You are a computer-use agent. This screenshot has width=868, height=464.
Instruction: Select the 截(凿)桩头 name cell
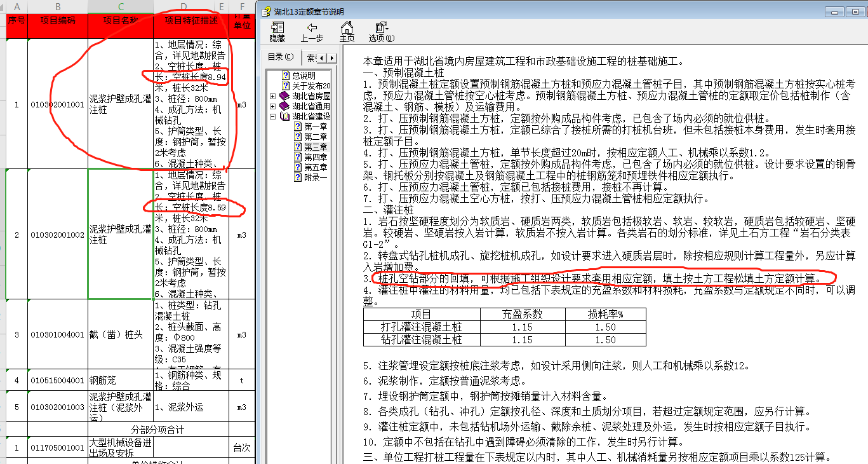[x=121, y=334]
